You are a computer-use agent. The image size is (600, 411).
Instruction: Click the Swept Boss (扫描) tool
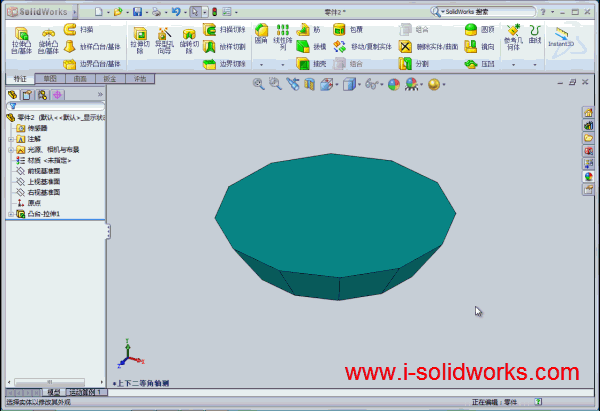click(x=79, y=29)
